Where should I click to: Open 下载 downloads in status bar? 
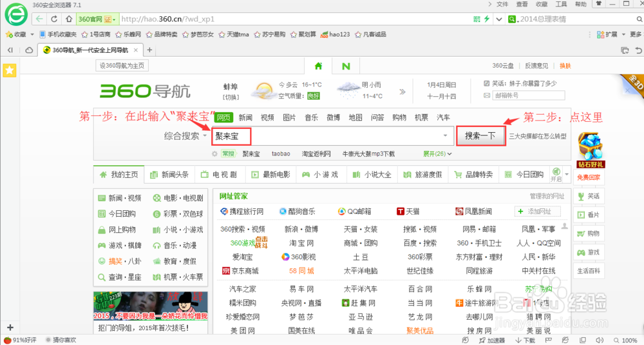(526, 340)
